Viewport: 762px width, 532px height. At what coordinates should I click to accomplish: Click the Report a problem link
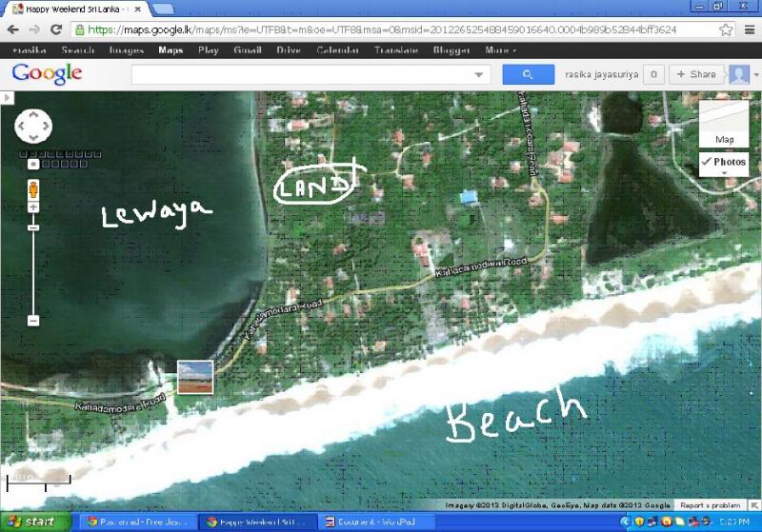point(710,505)
